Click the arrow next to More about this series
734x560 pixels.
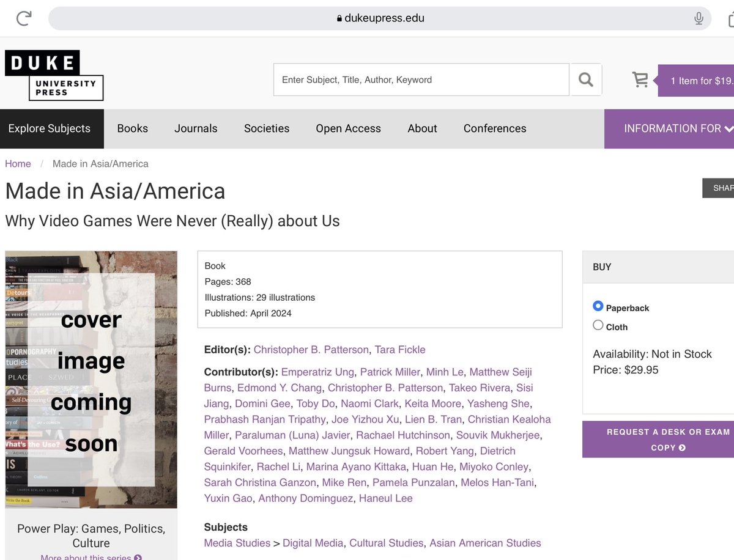point(138,557)
